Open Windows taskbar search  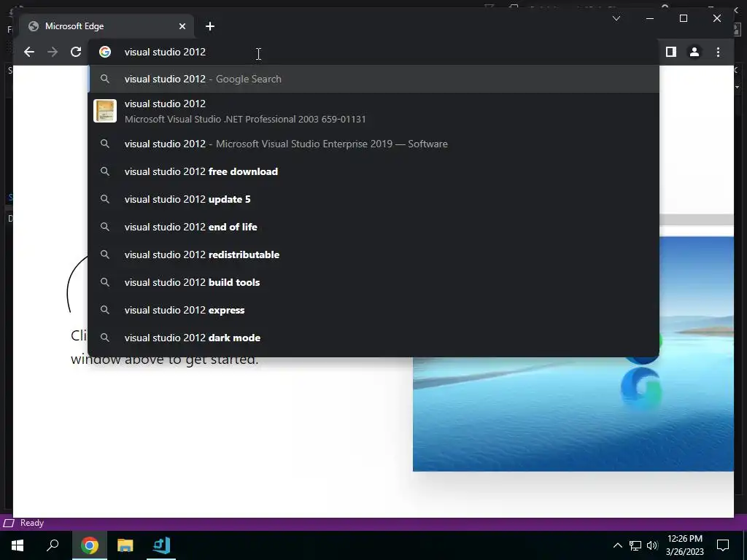coord(53,545)
